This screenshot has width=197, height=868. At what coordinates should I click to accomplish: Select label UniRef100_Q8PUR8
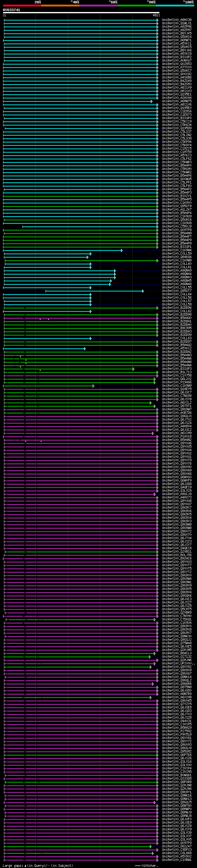point(177,782)
